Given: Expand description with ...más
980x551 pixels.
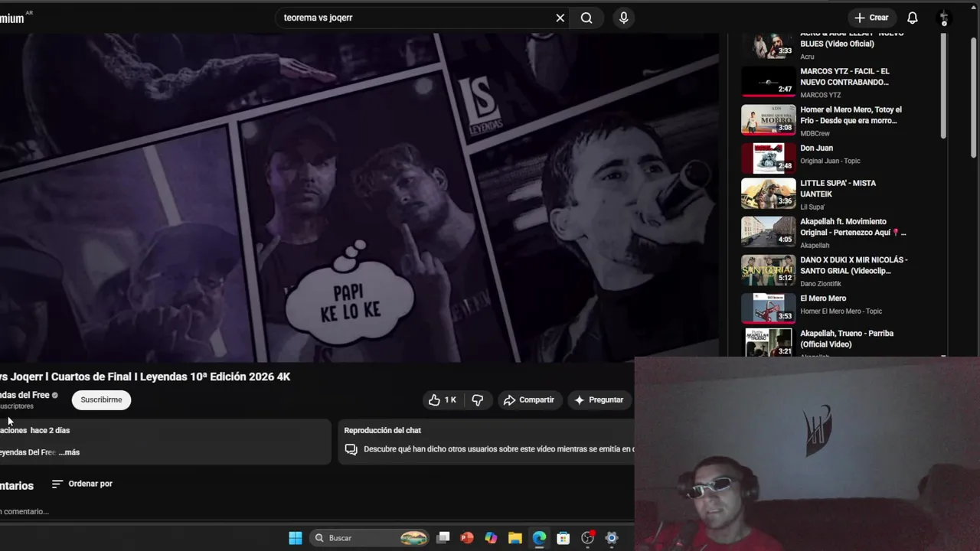Looking at the screenshot, I should 69,452.
